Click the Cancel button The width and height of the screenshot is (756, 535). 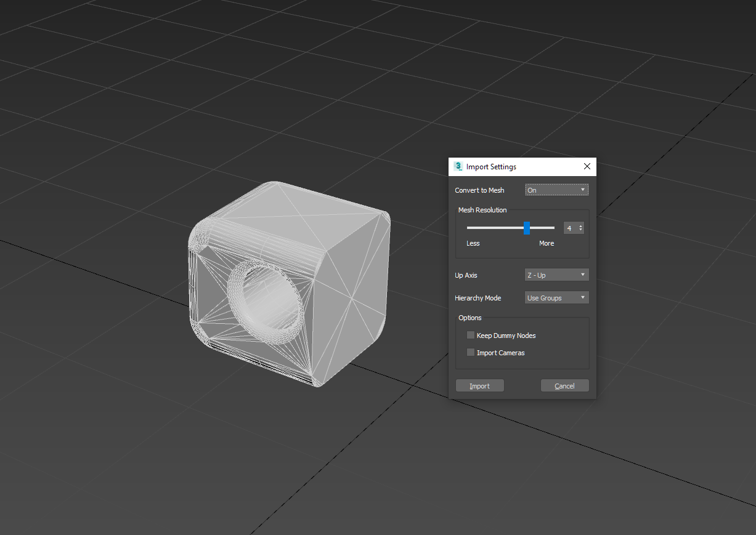pos(564,385)
